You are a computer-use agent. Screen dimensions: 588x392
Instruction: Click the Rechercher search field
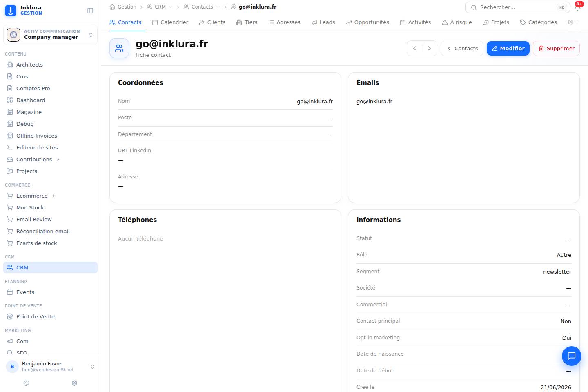[517, 7]
